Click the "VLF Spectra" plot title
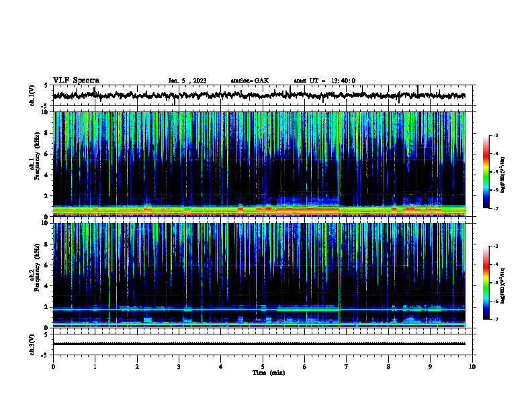Image resolution: width=532 pixels, height=411 pixels. (x=76, y=81)
